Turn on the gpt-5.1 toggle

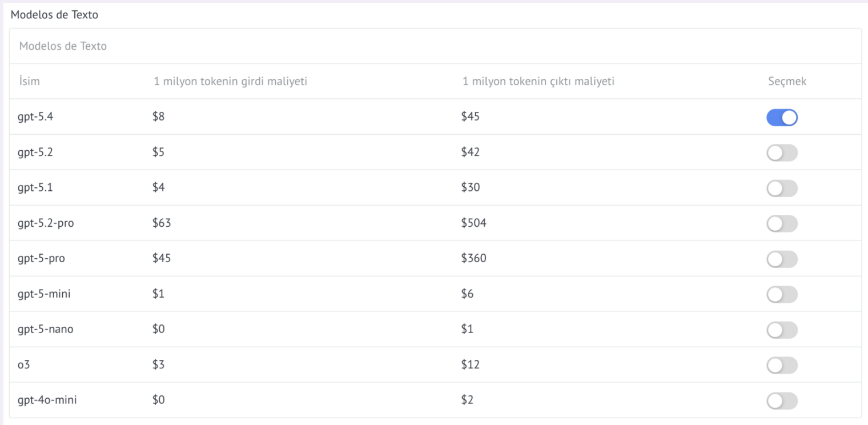pyautogui.click(x=782, y=189)
